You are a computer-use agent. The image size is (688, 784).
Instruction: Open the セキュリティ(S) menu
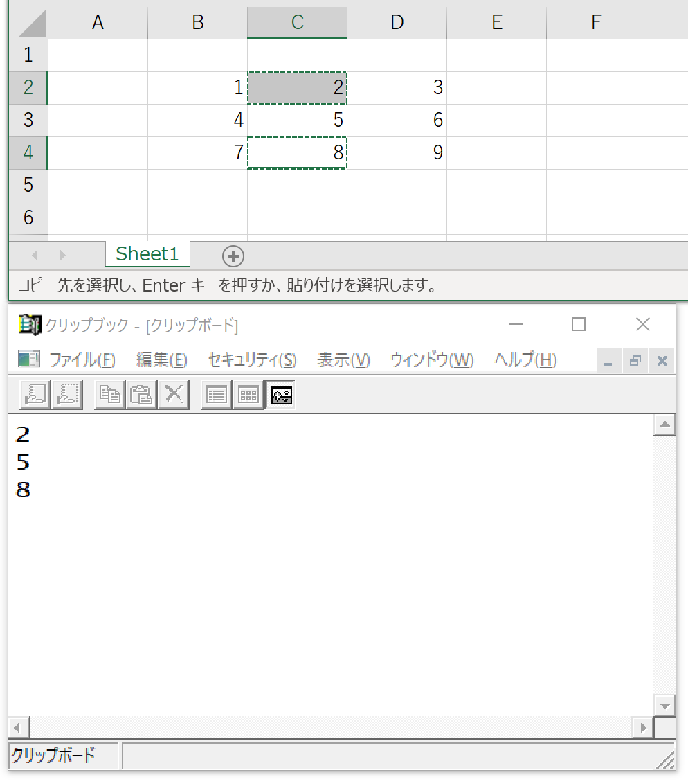tap(253, 360)
